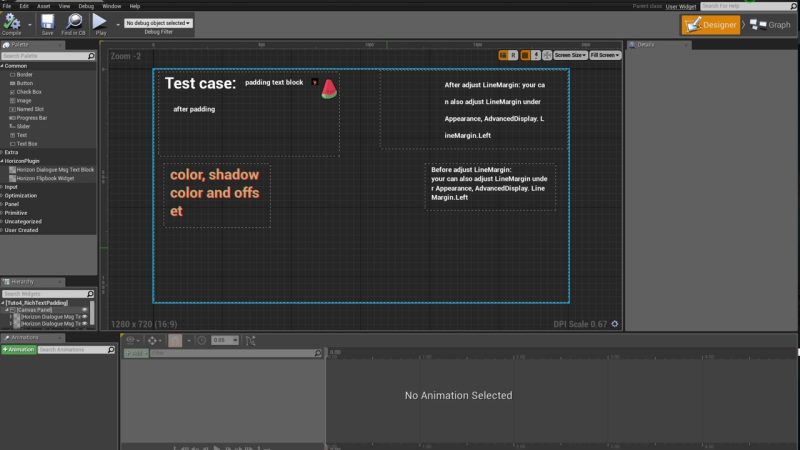Open the debug object selection dropdown
This screenshot has width=800, height=450.
coord(158,22)
